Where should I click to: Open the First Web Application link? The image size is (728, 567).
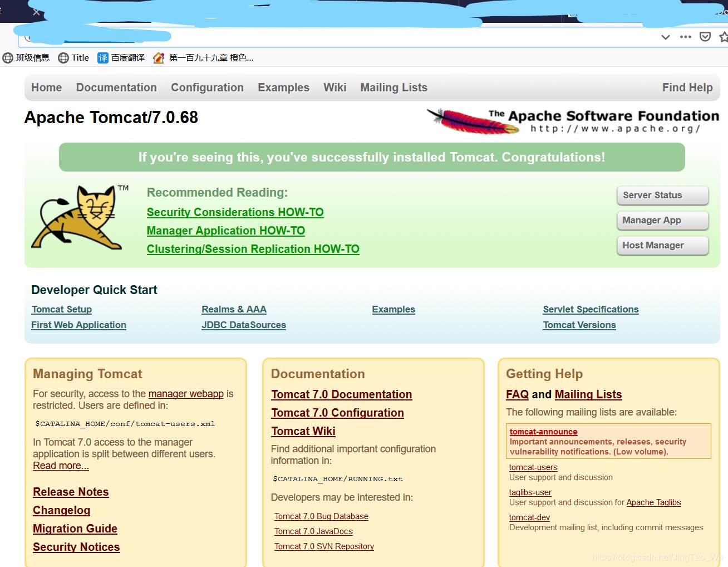(78, 325)
